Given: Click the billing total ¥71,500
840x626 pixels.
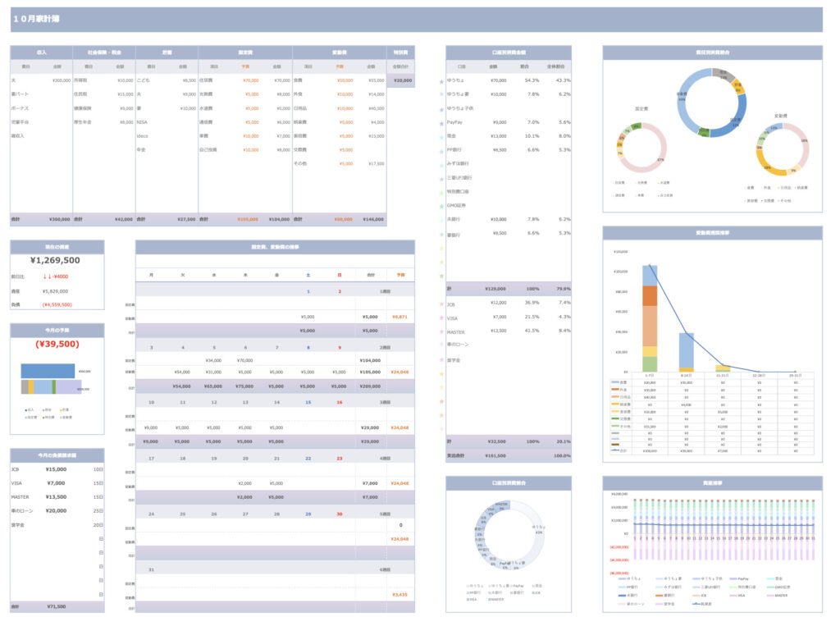Looking at the screenshot, I should [57, 606].
